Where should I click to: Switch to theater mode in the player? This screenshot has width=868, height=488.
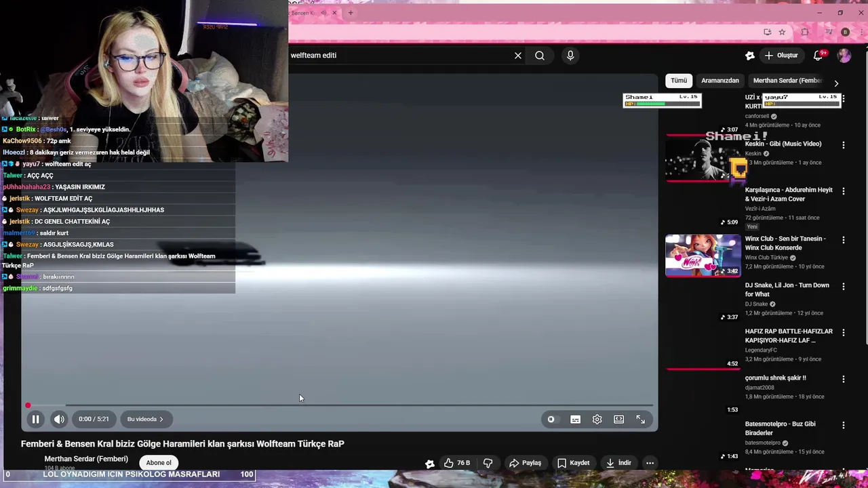[x=618, y=420]
